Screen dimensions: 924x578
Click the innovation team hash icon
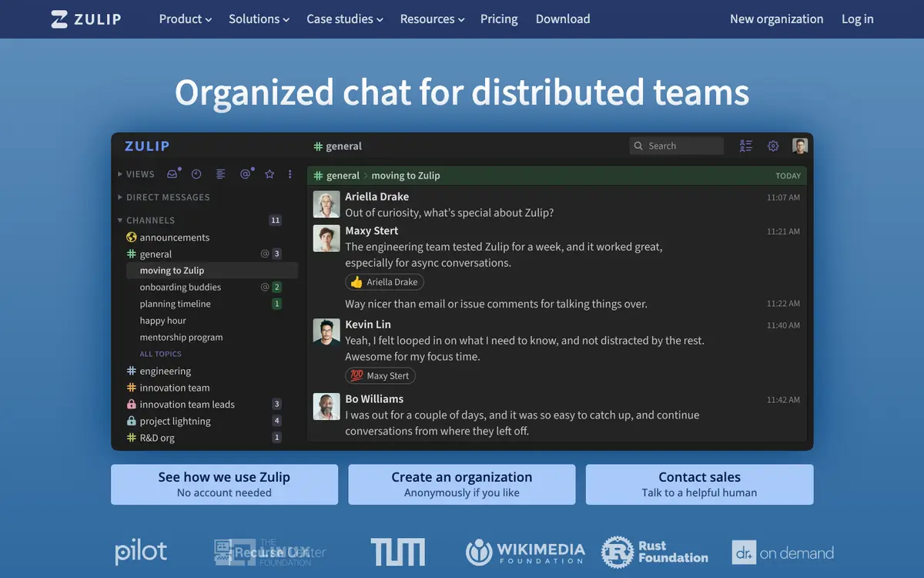pyautogui.click(x=131, y=388)
